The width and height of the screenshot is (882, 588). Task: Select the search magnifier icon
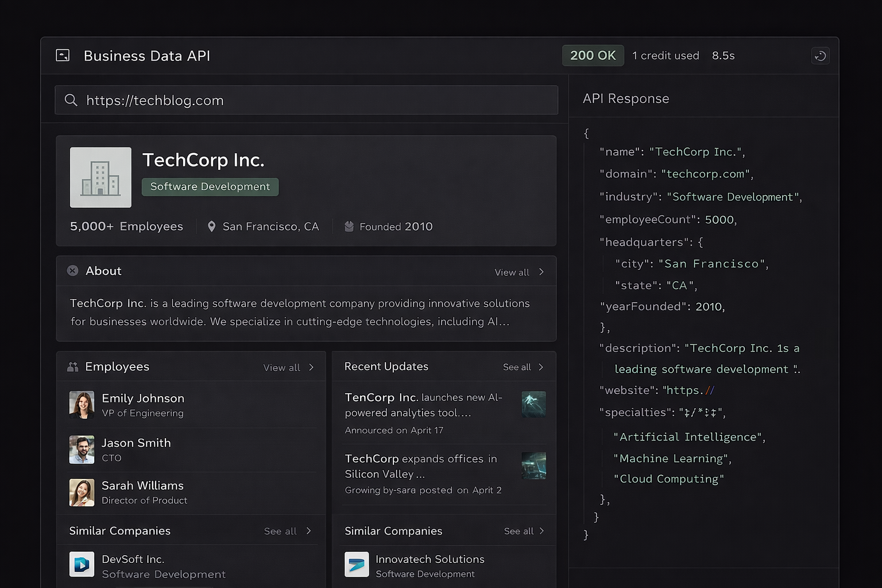71,100
